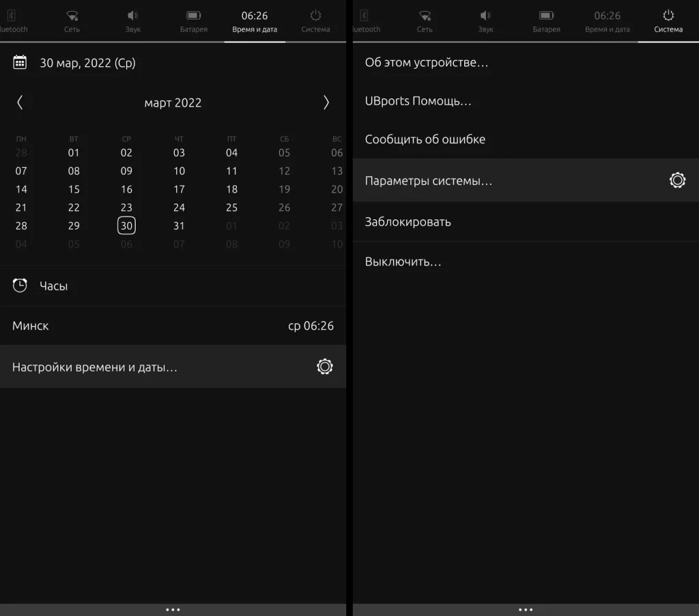Click the gear icon beside Настройки времени и даты

325,366
